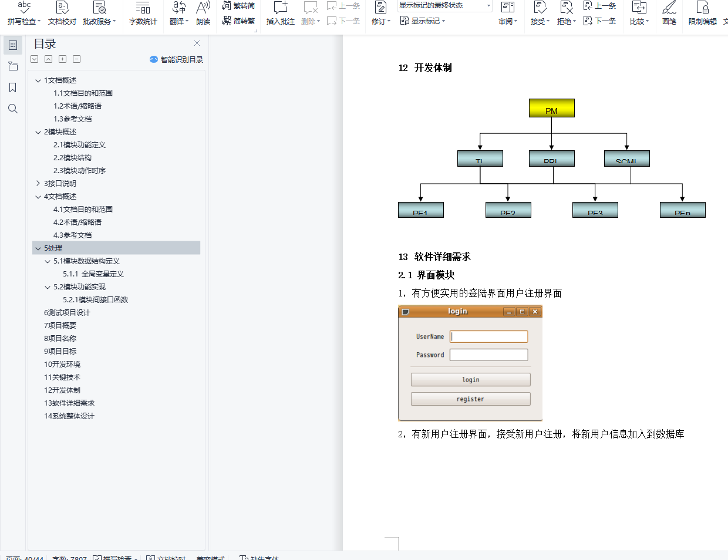The height and width of the screenshot is (560, 728).
Task: Insert a comment with 插入批注
Action: pyautogui.click(x=281, y=13)
